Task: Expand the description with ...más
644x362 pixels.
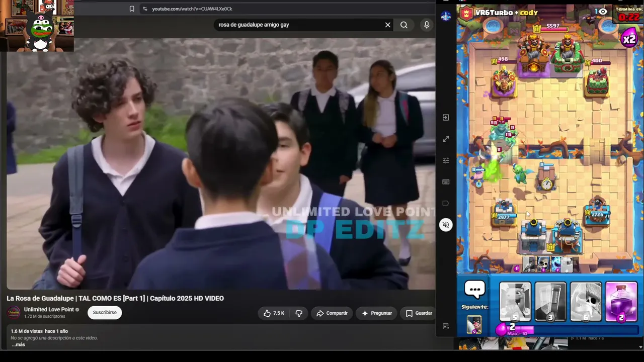Action: click(19, 345)
